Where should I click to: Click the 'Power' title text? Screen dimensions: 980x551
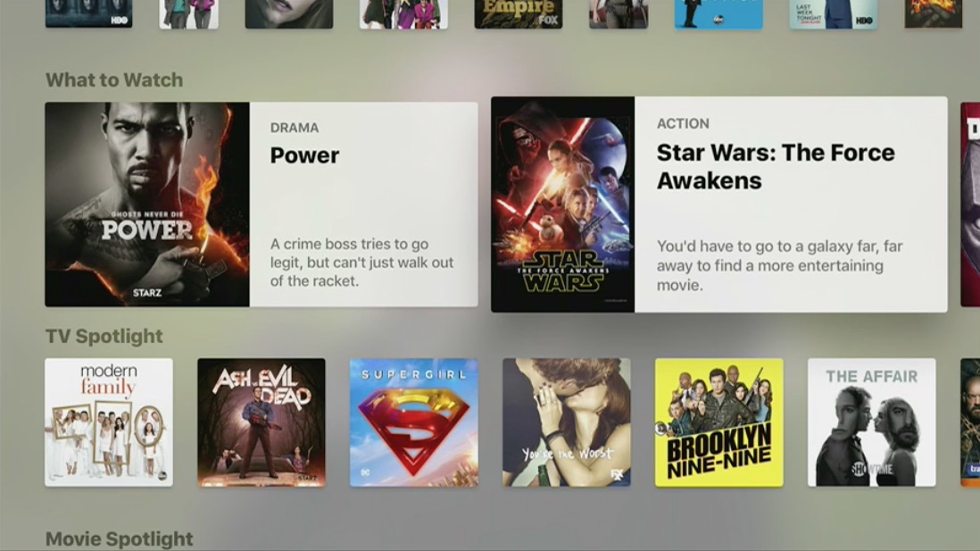pyautogui.click(x=304, y=155)
